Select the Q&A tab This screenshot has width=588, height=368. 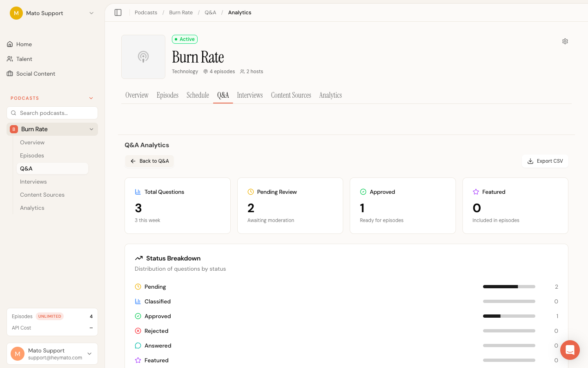coord(223,95)
